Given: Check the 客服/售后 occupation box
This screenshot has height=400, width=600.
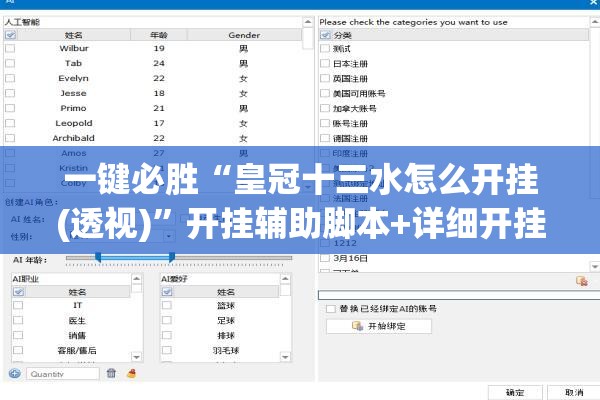Looking at the screenshot, I should click(x=18, y=350).
